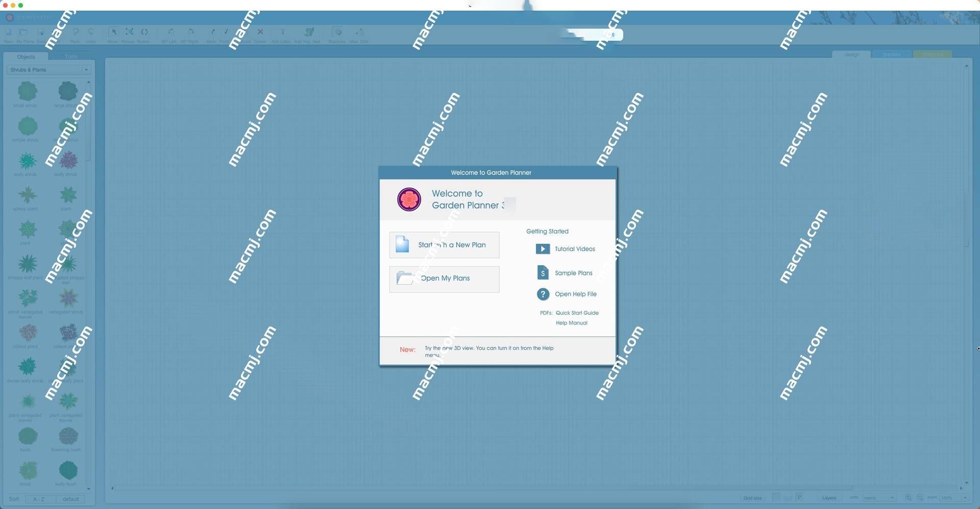Screen dimensions: 980x509
Task: Open the Tutorial Videos link
Action: [x=575, y=249]
